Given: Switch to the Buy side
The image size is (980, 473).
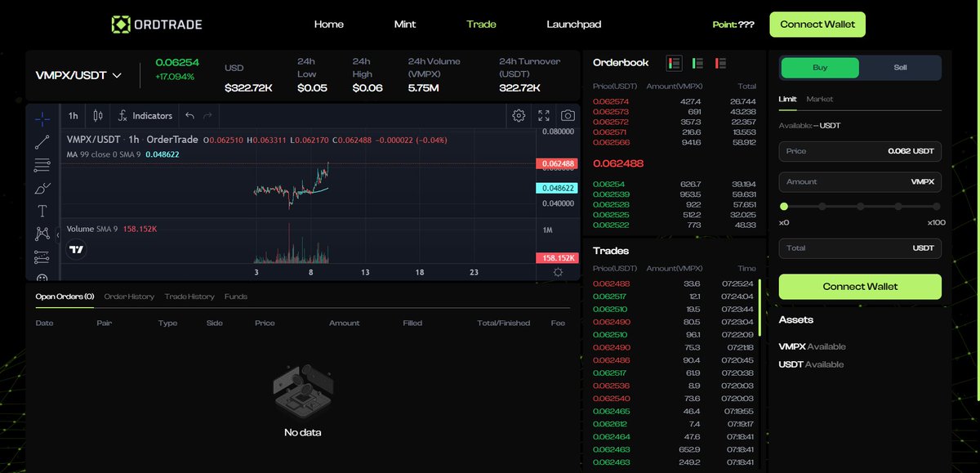Looking at the screenshot, I should point(820,68).
